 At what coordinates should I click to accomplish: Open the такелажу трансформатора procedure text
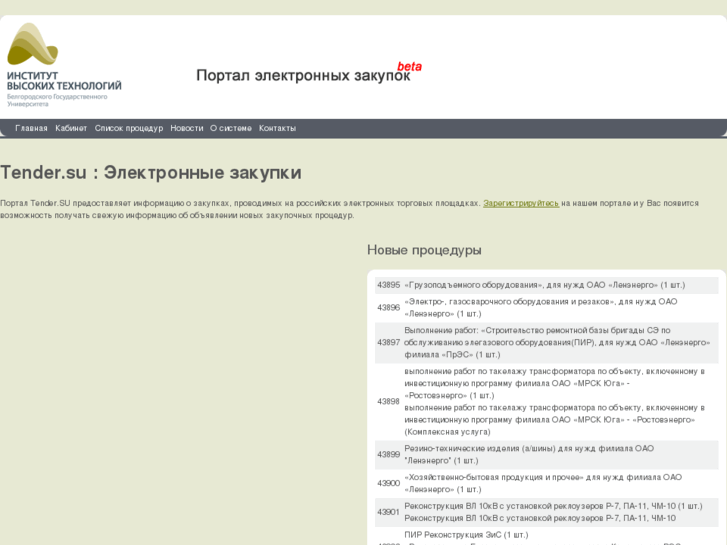click(x=555, y=402)
